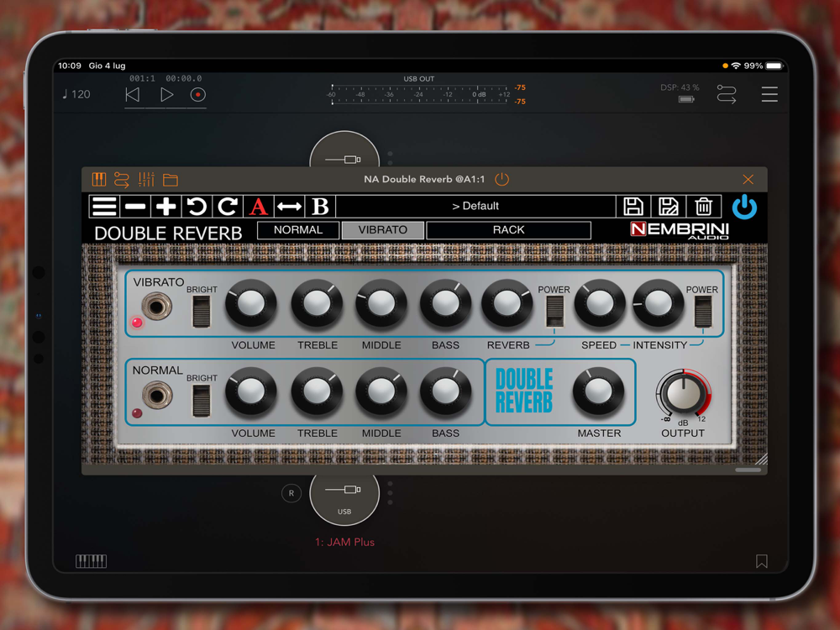Redo the last change
Image resolution: width=840 pixels, height=630 pixels.
pos(228,207)
